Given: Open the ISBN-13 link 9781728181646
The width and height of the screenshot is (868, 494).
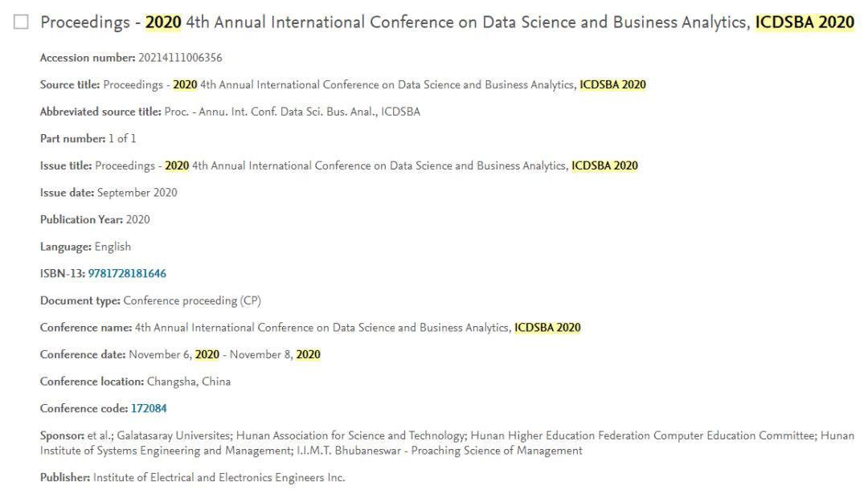Looking at the screenshot, I should (x=133, y=274).
